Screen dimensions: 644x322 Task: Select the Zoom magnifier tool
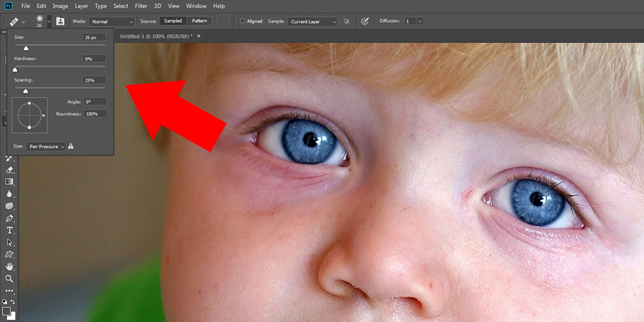10,278
